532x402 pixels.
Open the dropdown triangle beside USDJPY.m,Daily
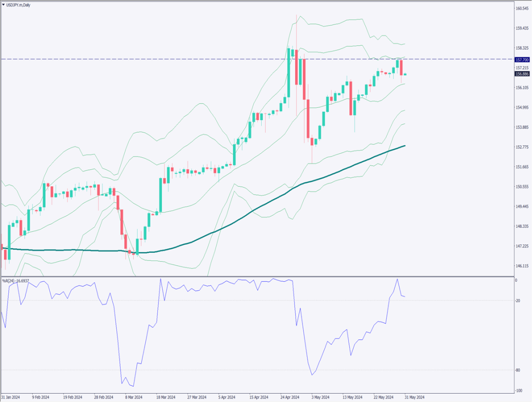[4, 3]
